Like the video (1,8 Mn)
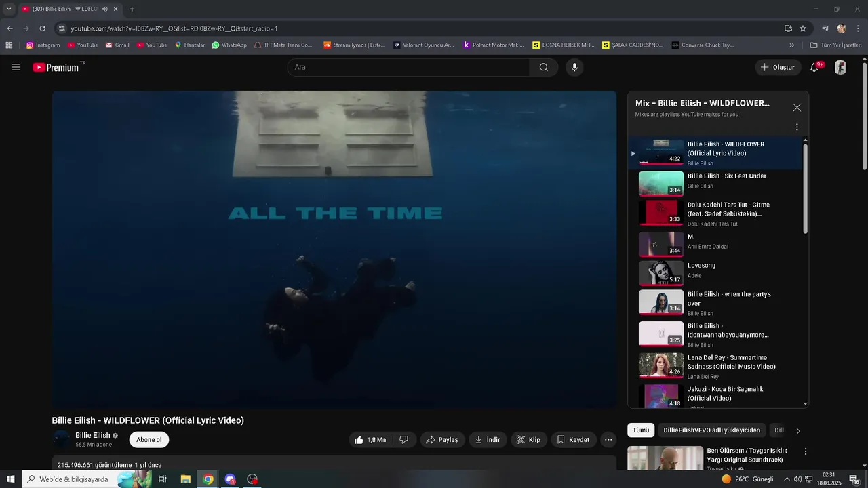 coord(370,440)
